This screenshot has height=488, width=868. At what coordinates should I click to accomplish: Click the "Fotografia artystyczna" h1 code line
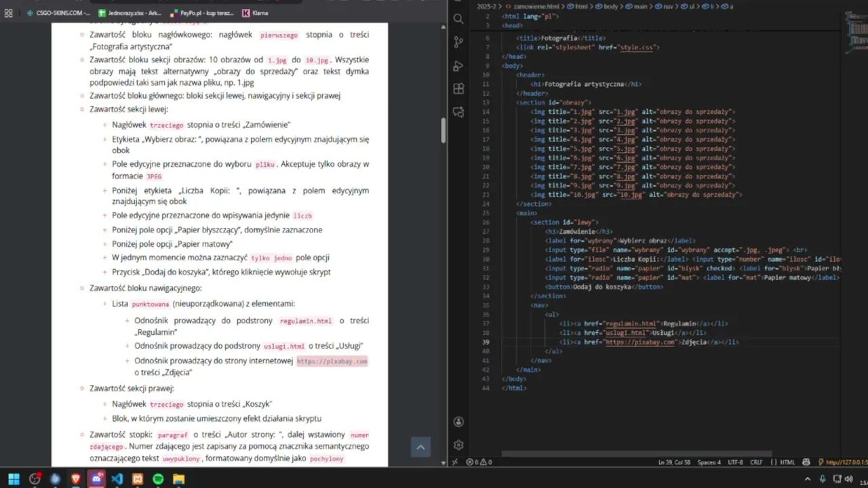click(x=586, y=84)
